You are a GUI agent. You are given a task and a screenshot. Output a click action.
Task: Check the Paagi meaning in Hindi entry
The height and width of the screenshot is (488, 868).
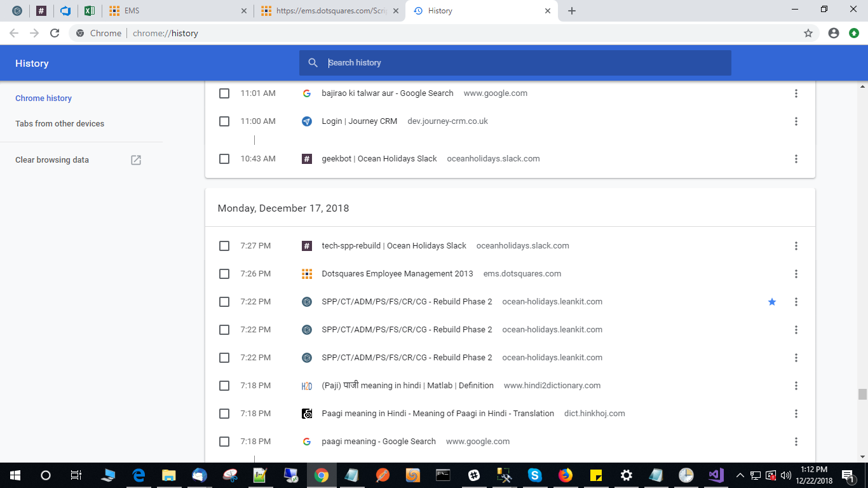[224, 414]
